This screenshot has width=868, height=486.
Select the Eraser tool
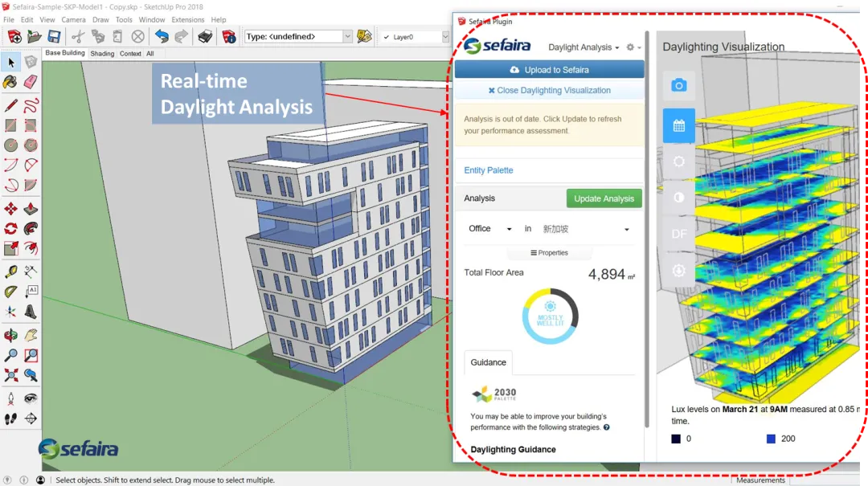pos(31,82)
